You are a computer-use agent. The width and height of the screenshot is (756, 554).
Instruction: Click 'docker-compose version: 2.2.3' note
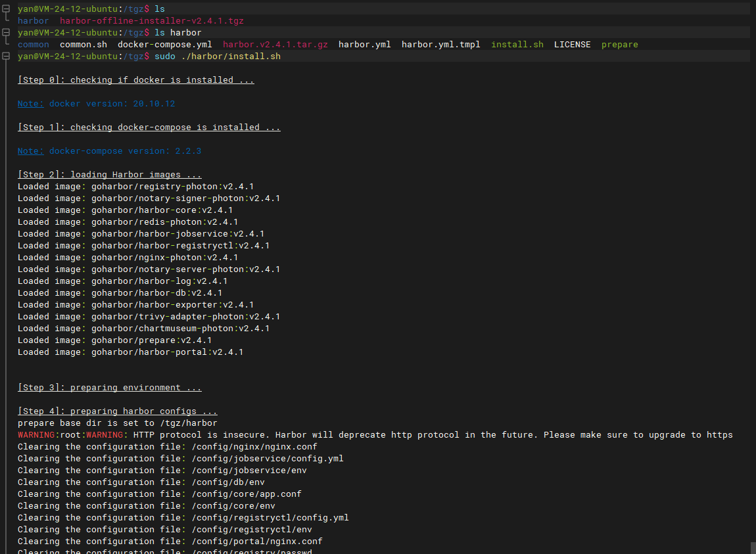click(x=126, y=151)
